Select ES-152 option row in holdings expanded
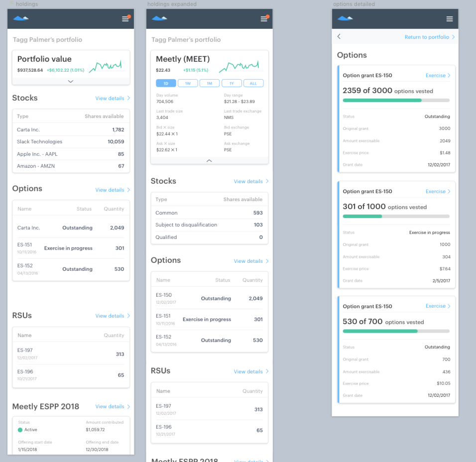476x462 pixels. (209, 341)
